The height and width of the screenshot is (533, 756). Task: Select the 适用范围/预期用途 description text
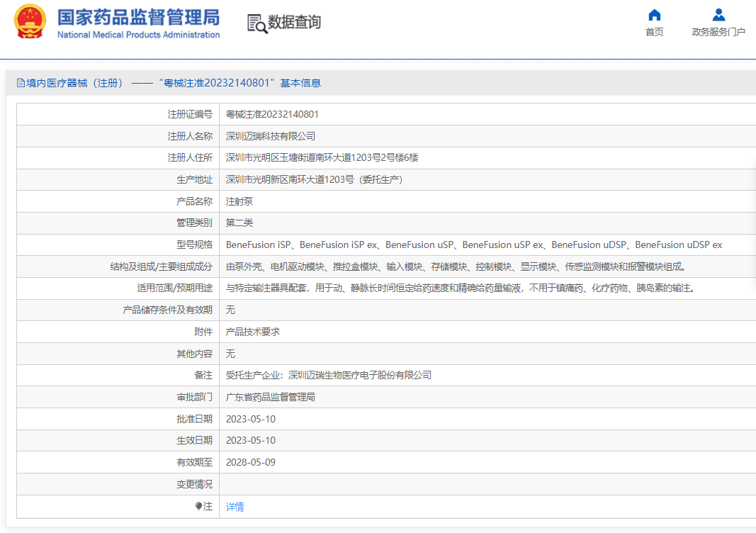click(x=461, y=288)
